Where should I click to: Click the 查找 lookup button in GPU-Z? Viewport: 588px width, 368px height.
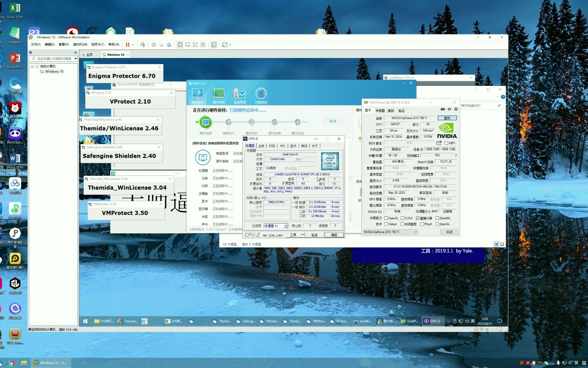(447, 118)
